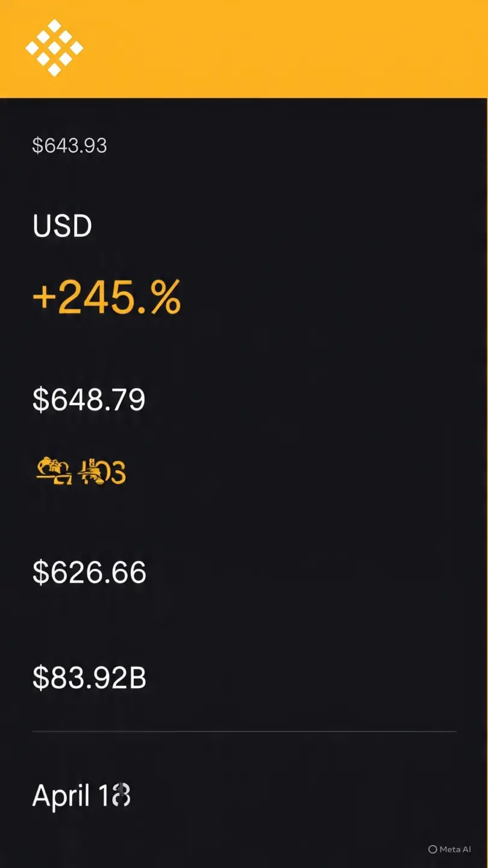Click the USD currency label

pyautogui.click(x=62, y=226)
